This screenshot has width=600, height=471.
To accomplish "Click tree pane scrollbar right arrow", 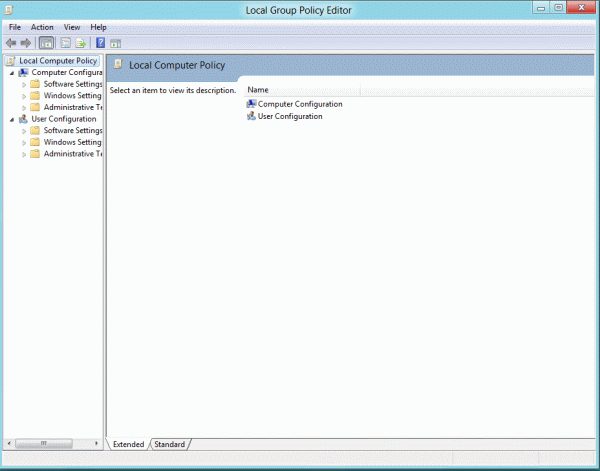I will click(x=96, y=444).
